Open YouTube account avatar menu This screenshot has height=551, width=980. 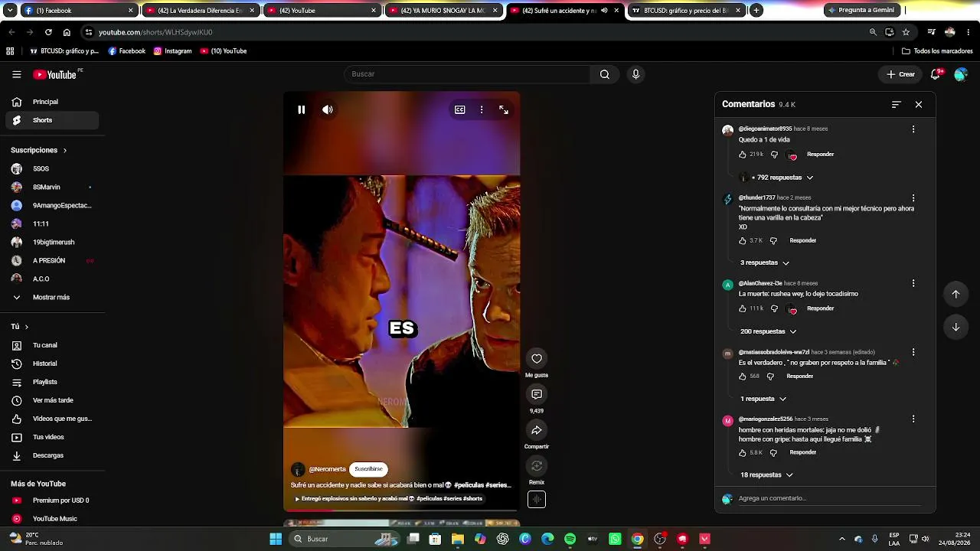pyautogui.click(x=961, y=74)
